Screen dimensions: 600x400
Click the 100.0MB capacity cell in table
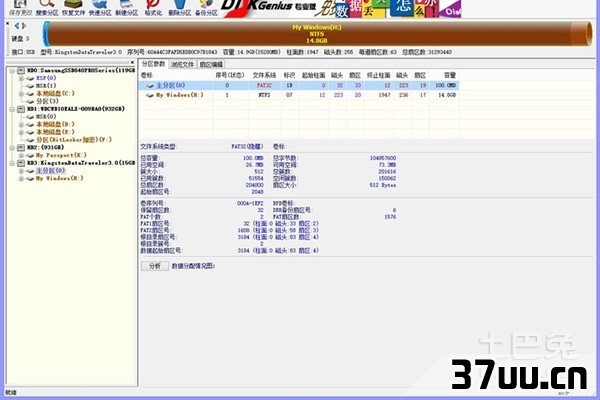(x=446, y=86)
